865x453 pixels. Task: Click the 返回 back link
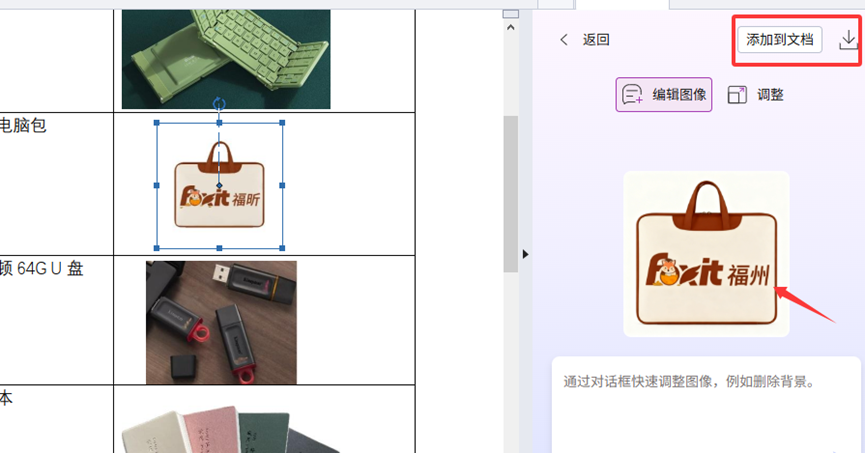point(596,40)
